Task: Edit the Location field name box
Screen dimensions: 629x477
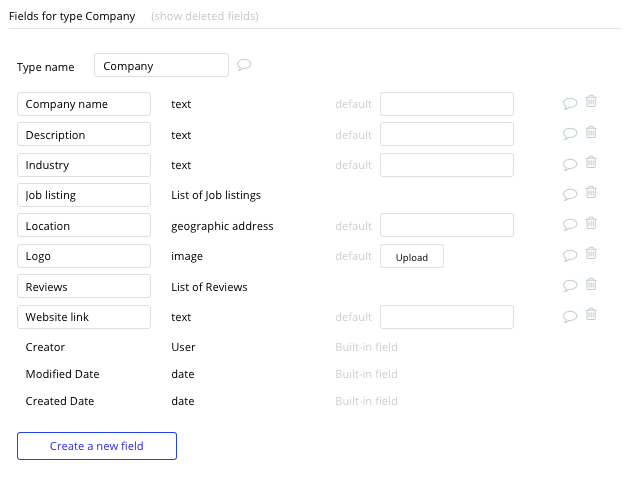Action: (x=84, y=225)
